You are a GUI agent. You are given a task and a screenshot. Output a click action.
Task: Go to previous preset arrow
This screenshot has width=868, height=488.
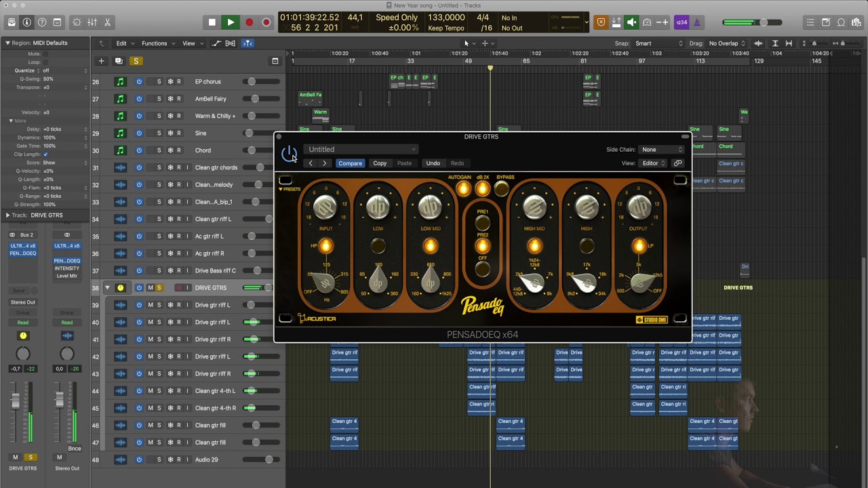[311, 163]
